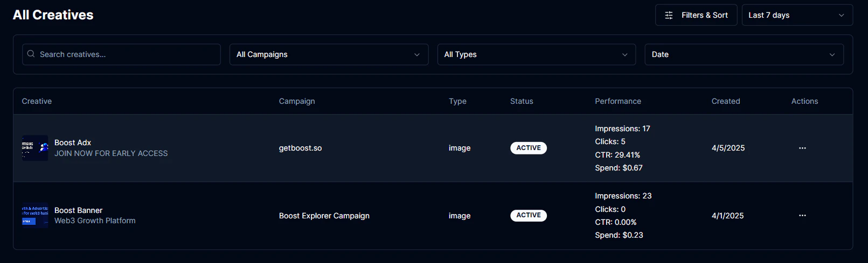The height and width of the screenshot is (263, 868).
Task: Click the image type in Boost Banner row
Action: coord(460,216)
